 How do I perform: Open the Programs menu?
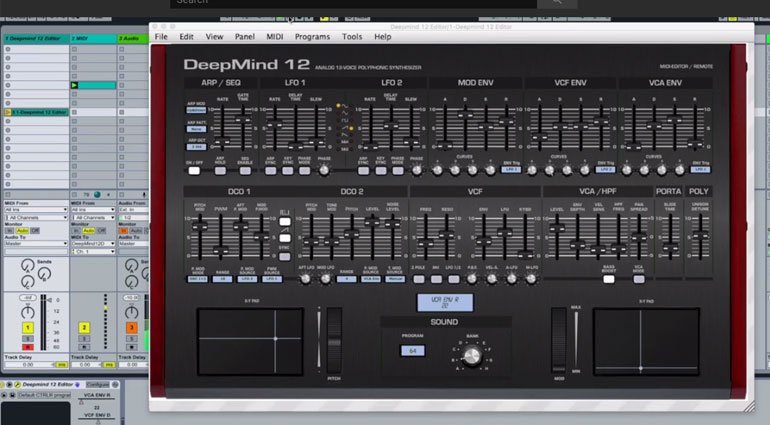click(312, 36)
